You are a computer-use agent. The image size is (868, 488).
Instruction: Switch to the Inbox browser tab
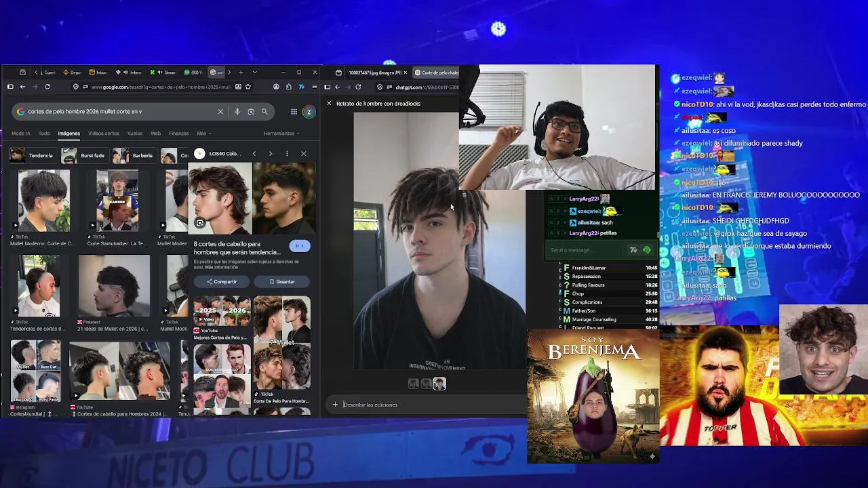(98, 73)
